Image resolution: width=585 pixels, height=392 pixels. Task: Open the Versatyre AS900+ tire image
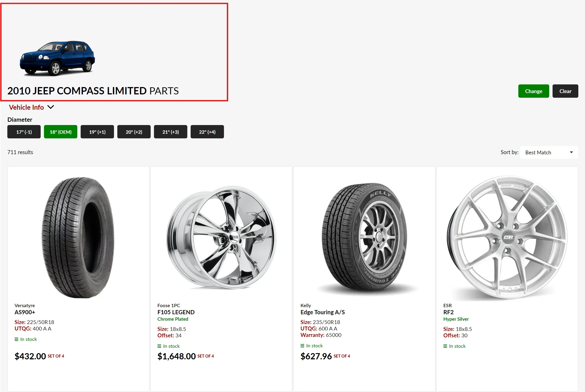[78, 237]
